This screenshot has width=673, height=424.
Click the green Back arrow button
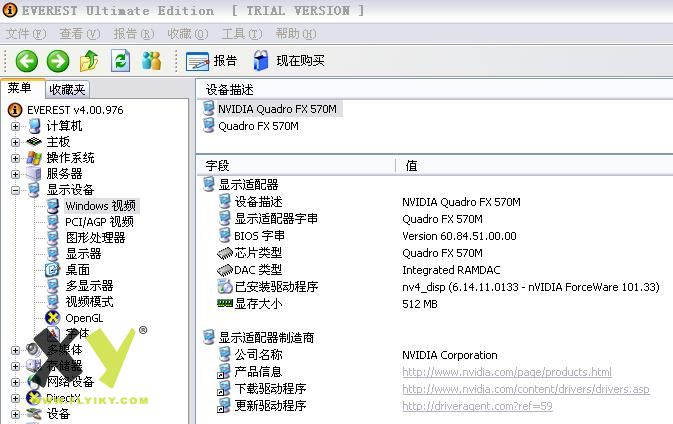point(27,61)
